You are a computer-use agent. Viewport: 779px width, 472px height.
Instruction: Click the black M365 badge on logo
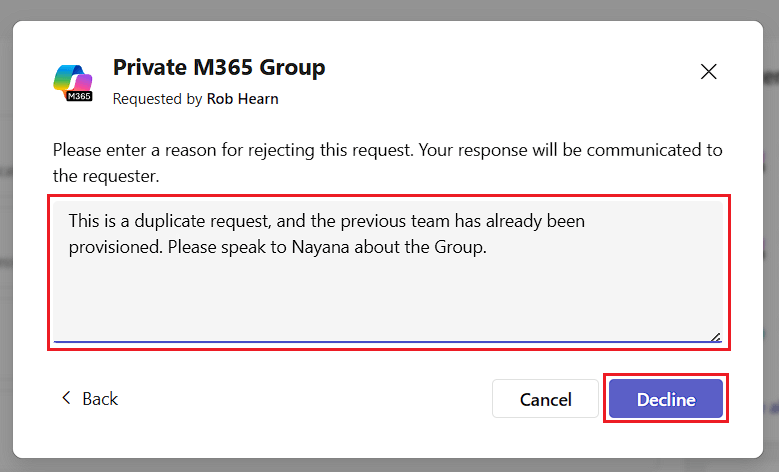pyautogui.click(x=79, y=96)
